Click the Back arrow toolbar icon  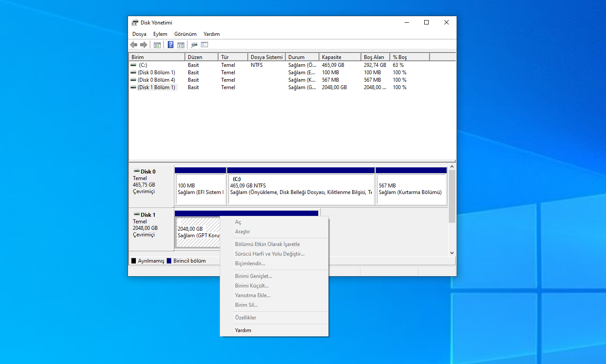point(134,45)
